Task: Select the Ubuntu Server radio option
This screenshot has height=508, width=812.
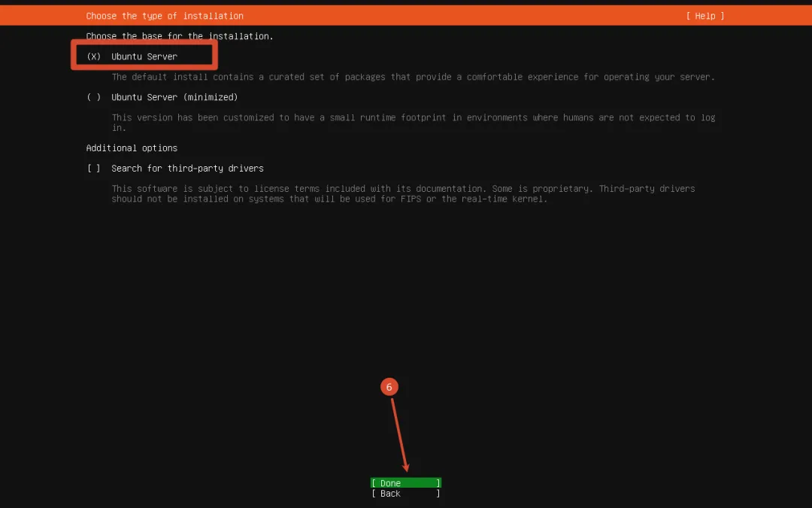Action: (x=132, y=56)
